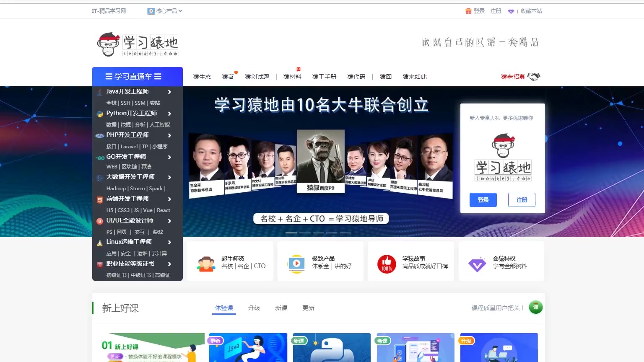The width and height of the screenshot is (644, 362).
Task: Click the purple diamond icon in the top bar
Action: 511,11
